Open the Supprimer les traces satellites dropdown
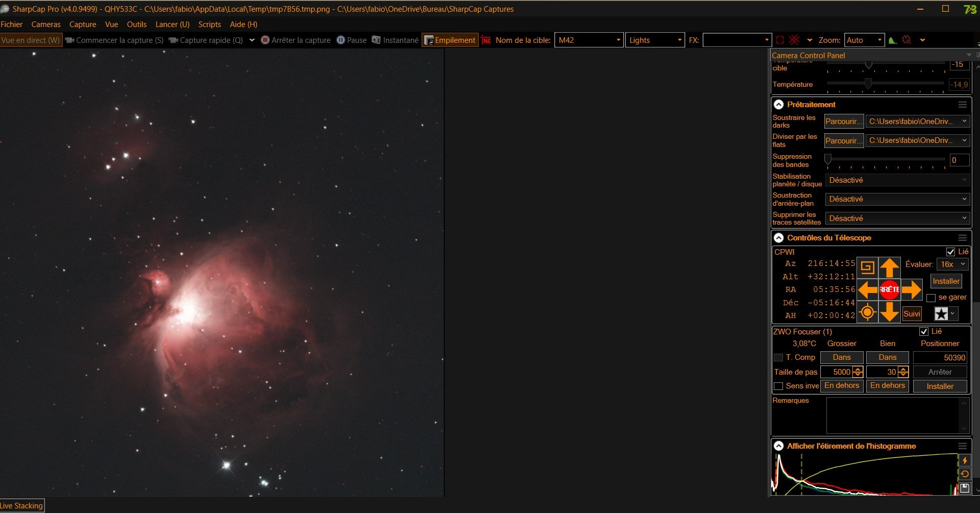The height and width of the screenshot is (513, 980). pyautogui.click(x=897, y=218)
